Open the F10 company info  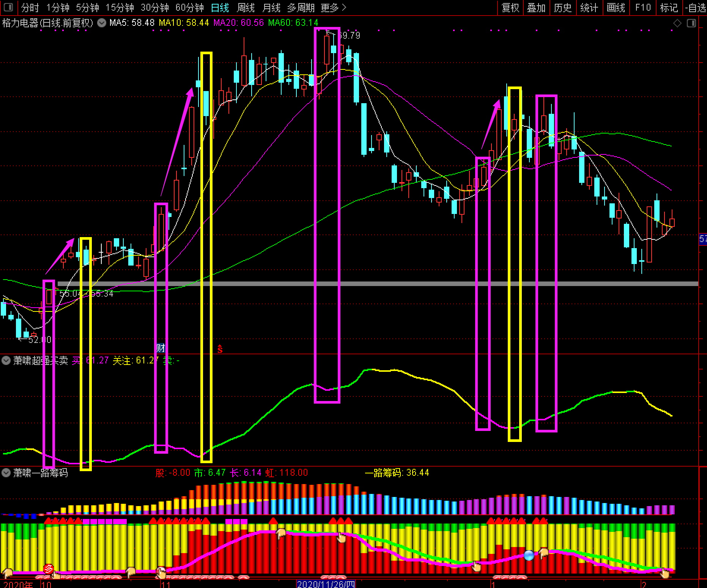pyautogui.click(x=642, y=8)
